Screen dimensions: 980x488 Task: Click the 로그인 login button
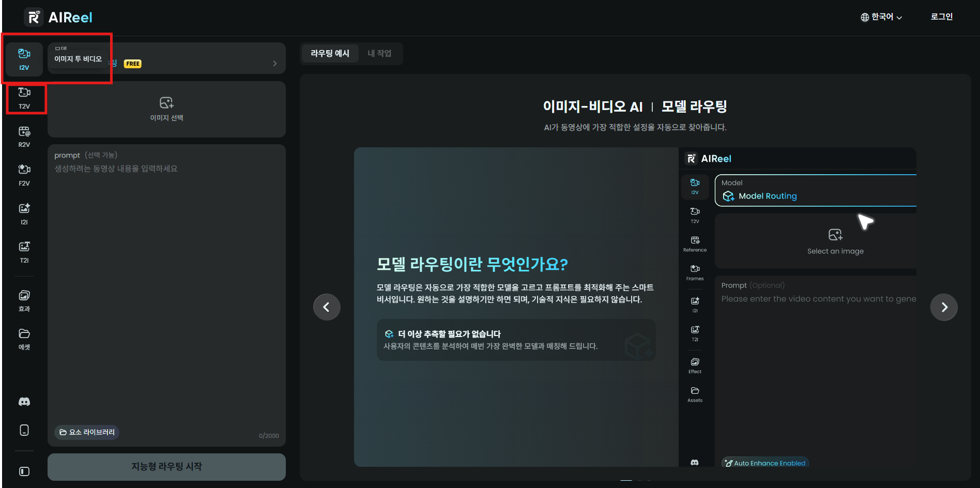point(941,17)
